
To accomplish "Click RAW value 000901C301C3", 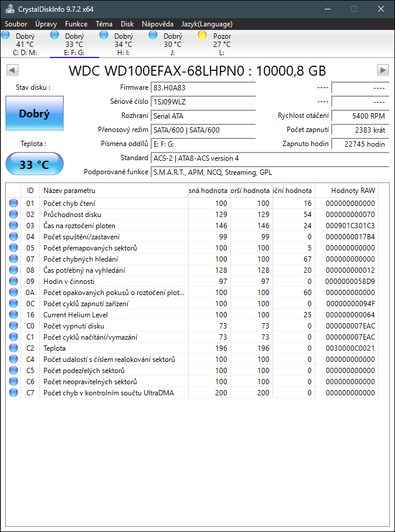I will coord(350,226).
